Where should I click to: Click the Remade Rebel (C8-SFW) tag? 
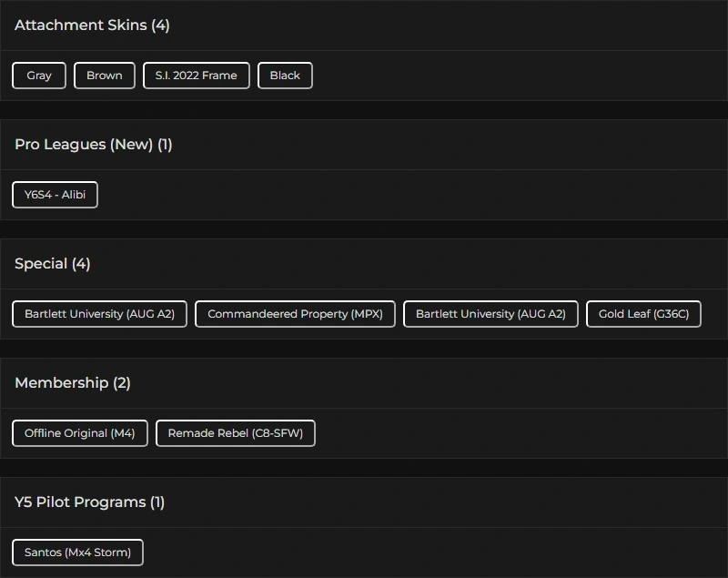tap(236, 433)
